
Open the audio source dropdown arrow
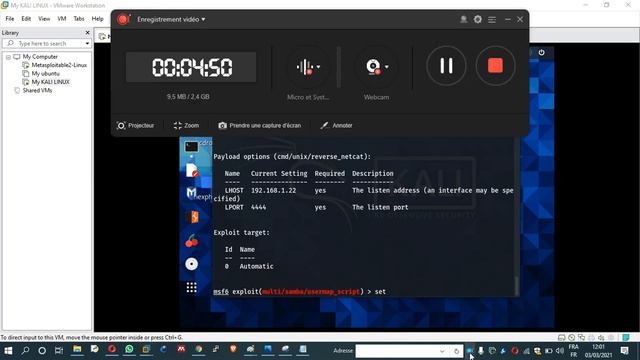click(318, 67)
